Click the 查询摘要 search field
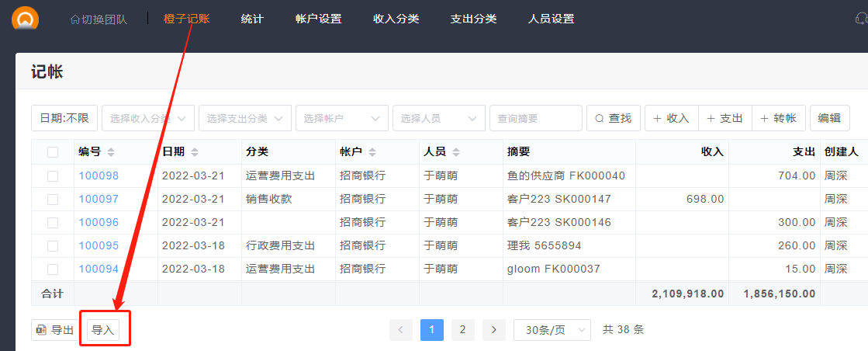The image size is (868, 351). click(x=535, y=119)
